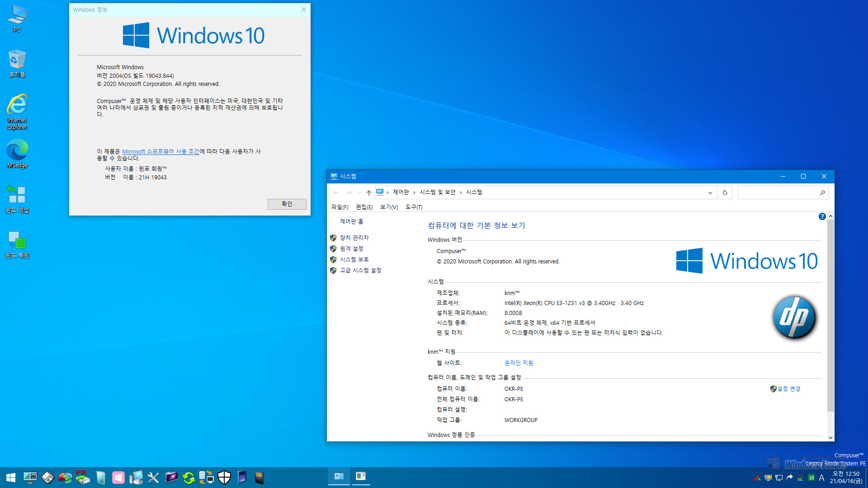The image size is (868, 488).
Task: Open the recent locations dropdown arrow
Action: (x=359, y=192)
